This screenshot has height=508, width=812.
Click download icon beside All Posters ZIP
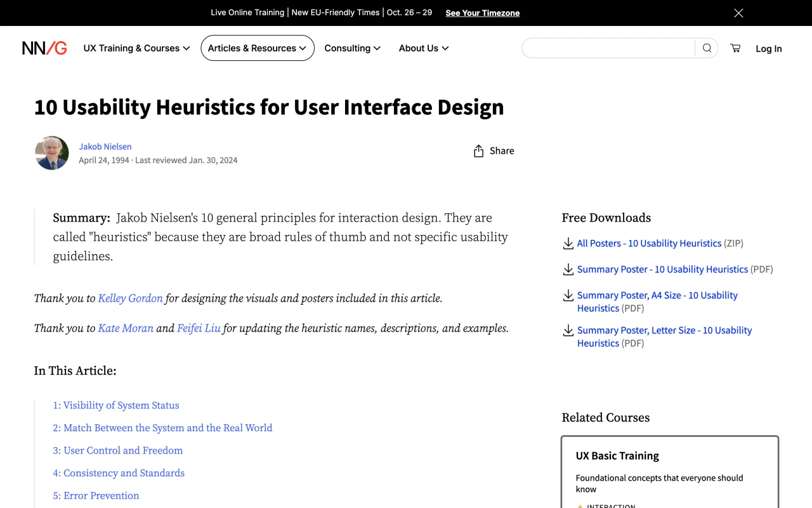[x=568, y=244]
